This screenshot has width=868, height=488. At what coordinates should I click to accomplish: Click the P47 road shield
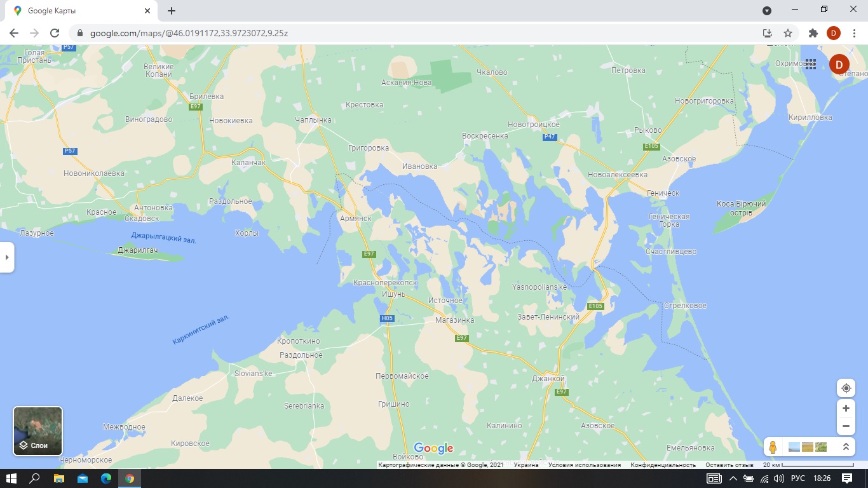[550, 137]
